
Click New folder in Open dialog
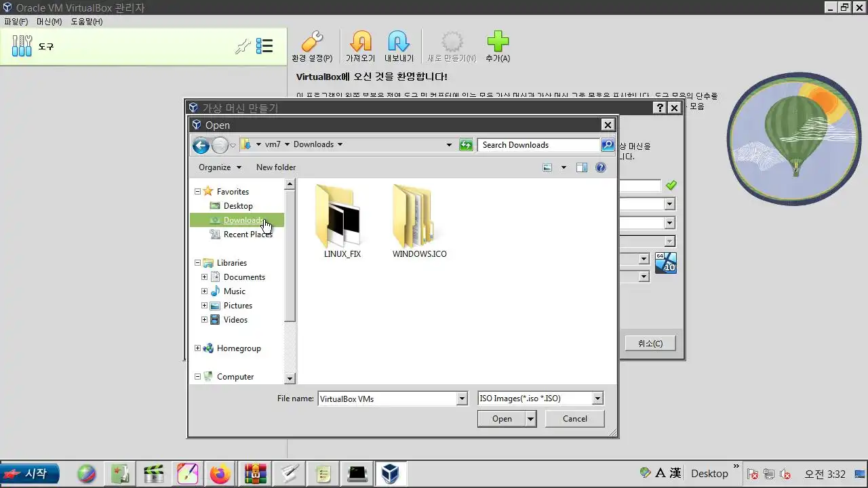pos(276,167)
